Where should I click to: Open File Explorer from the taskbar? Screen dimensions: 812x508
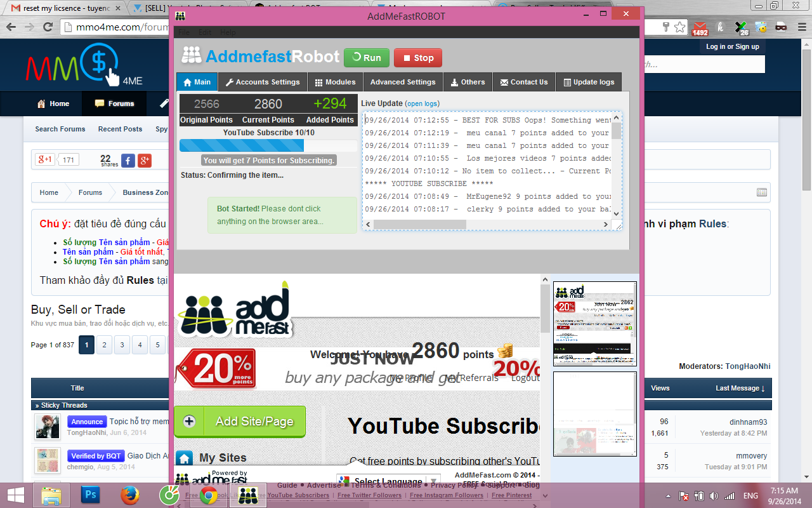point(51,495)
